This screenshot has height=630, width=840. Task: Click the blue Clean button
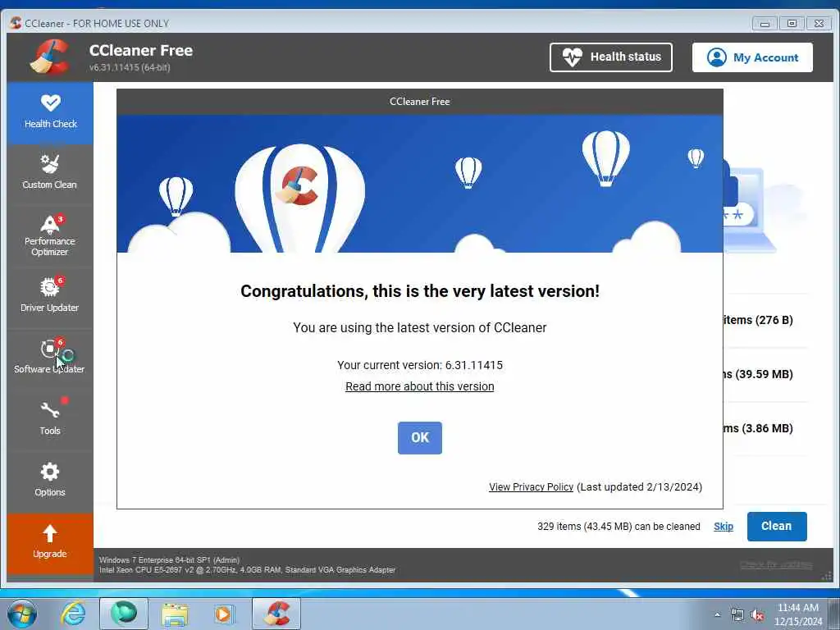coord(777,527)
